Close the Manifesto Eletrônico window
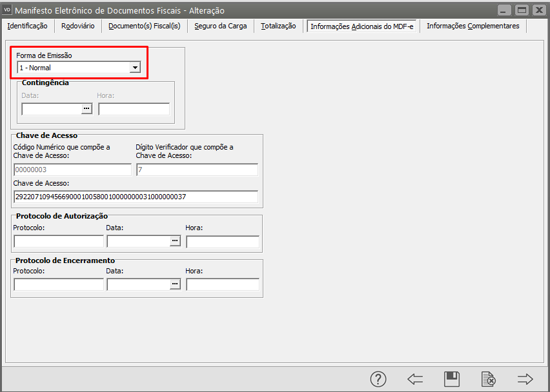Screen dimensions: 550x392 click(539, 10)
